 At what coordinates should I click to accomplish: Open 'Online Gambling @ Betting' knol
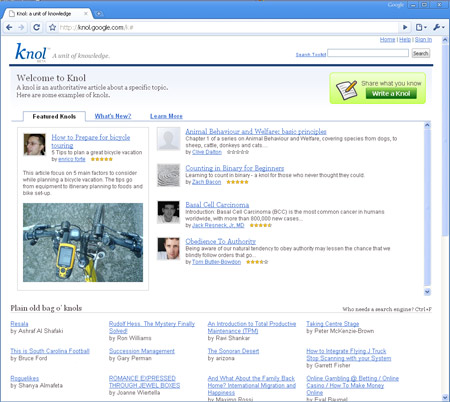click(x=352, y=386)
